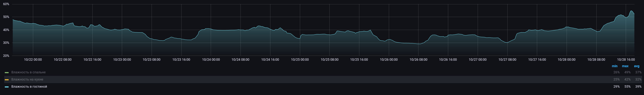Select the 40% y-axis label
The image size is (644, 95).
6,30
